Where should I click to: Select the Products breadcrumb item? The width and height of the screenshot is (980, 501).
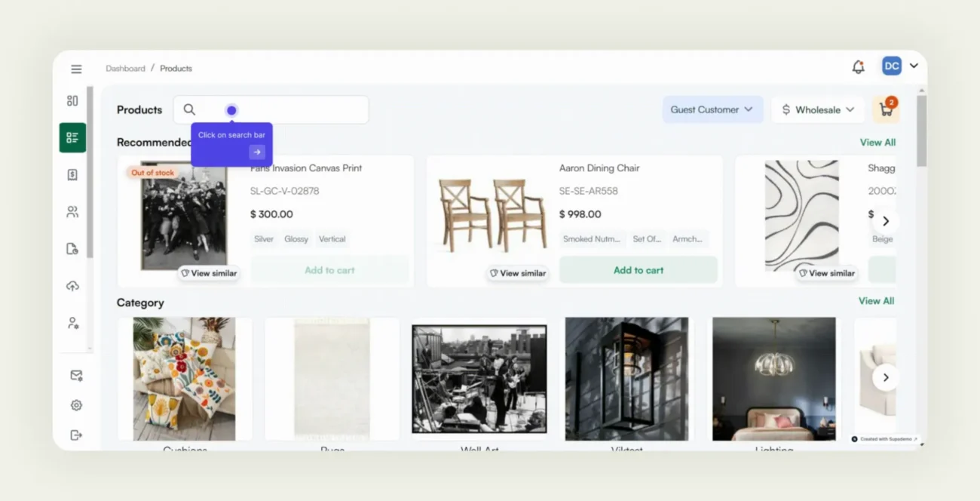176,68
